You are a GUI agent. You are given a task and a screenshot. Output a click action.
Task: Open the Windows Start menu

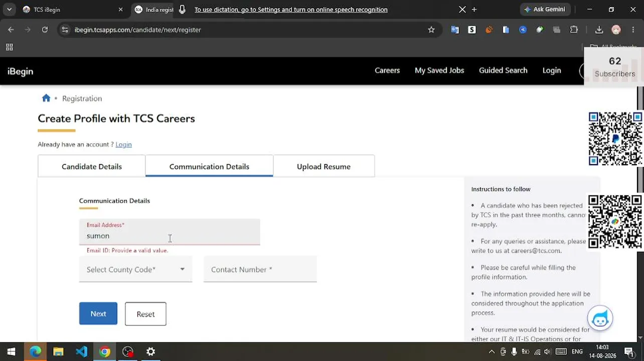pos(11,351)
